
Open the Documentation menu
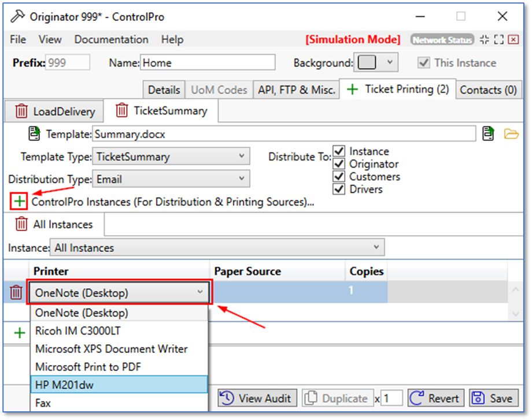tap(111, 39)
